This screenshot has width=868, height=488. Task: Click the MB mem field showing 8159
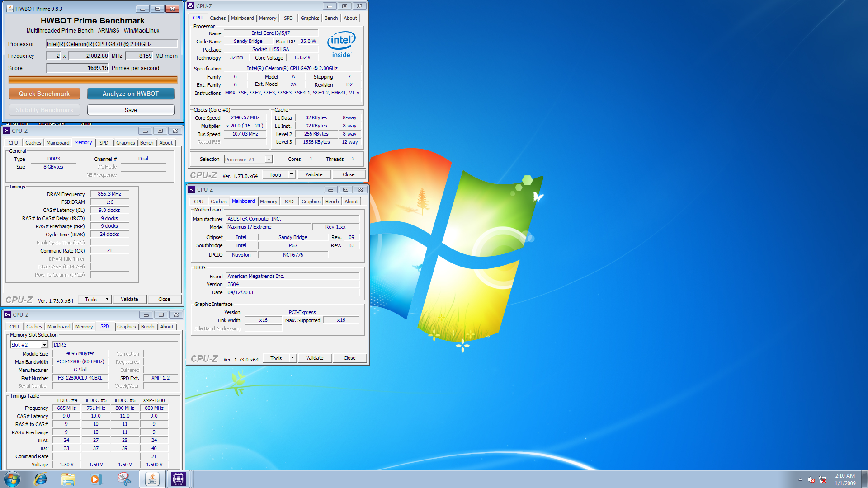click(x=139, y=56)
